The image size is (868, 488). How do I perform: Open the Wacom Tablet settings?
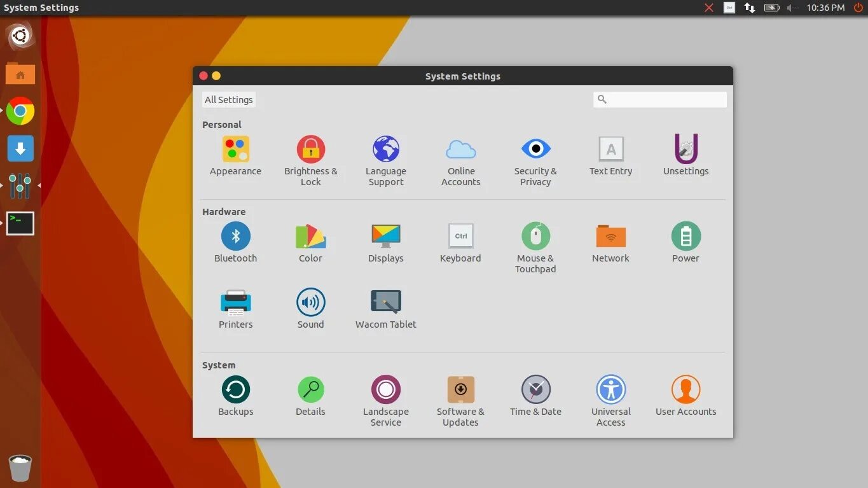pyautogui.click(x=385, y=305)
